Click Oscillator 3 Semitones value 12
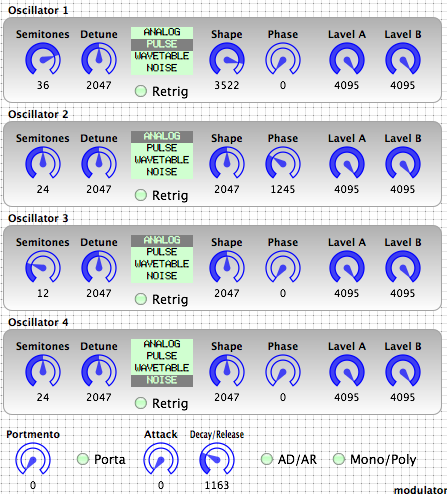This screenshot has width=447, height=494. click(43, 293)
